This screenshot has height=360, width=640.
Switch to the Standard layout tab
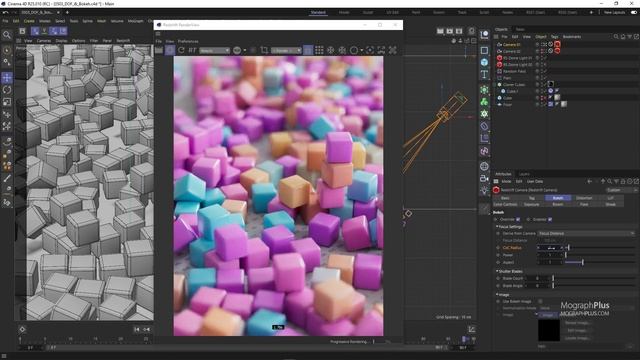318,13
